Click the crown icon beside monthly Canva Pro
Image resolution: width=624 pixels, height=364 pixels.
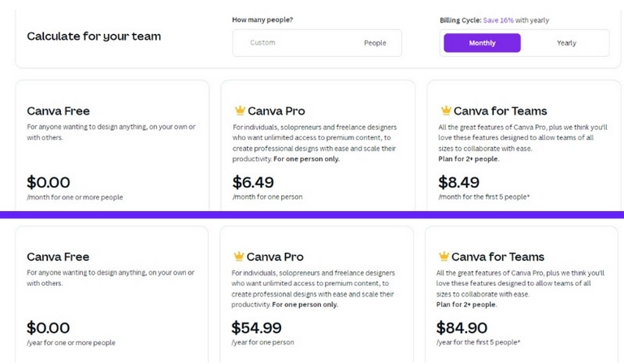click(x=240, y=110)
